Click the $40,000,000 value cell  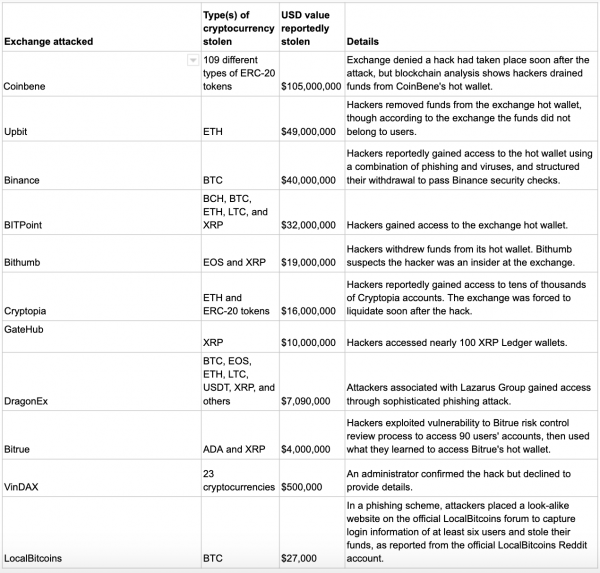point(312,165)
